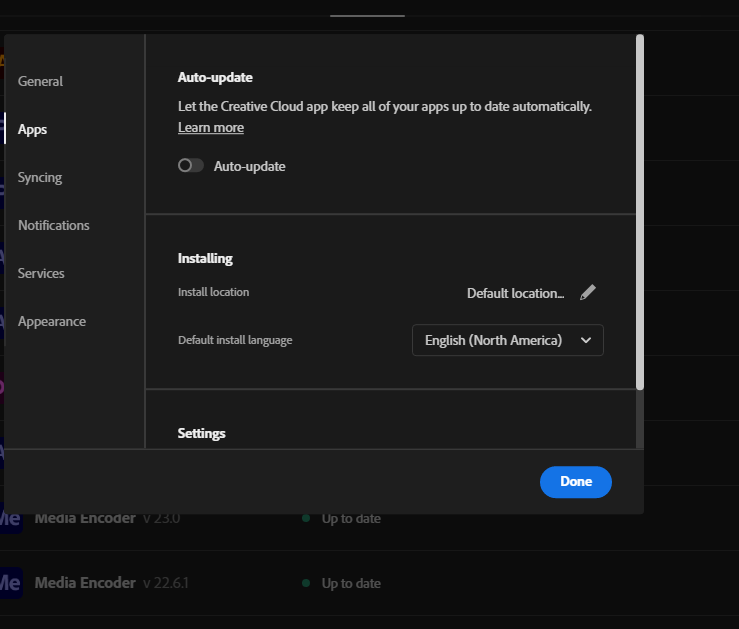Click the Media Encoder v 22.6.1 app icon
The height and width of the screenshot is (629, 739).
click(10, 583)
